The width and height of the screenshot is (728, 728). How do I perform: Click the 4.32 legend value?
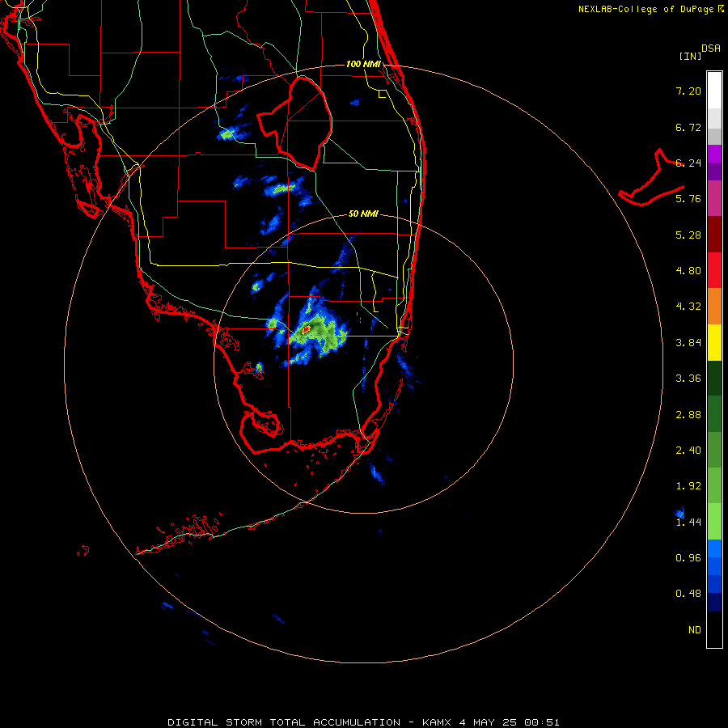tap(688, 307)
